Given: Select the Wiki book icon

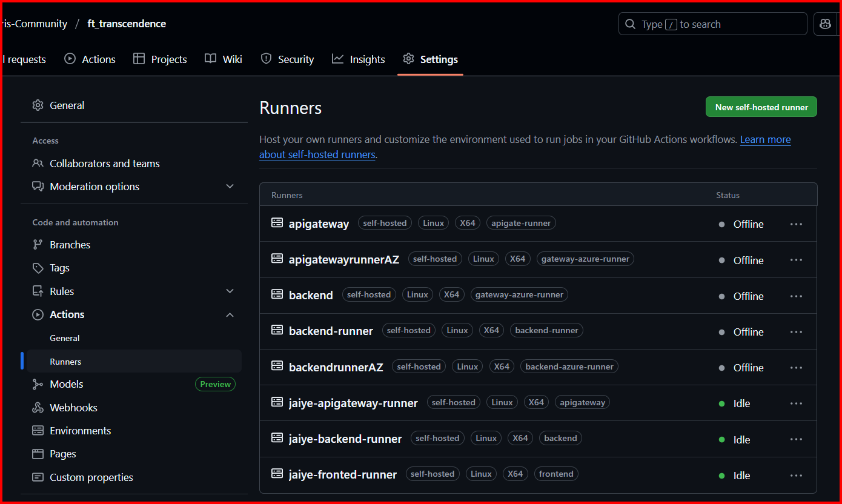Looking at the screenshot, I should click(210, 58).
